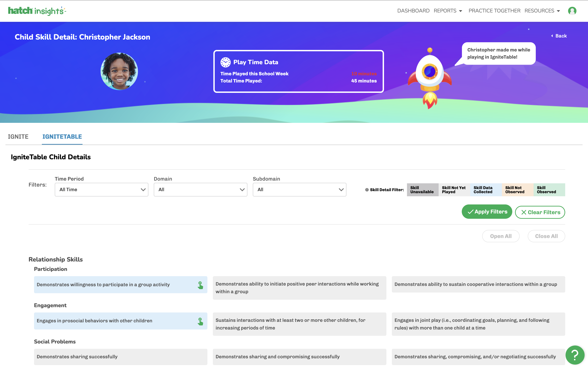Click the Engagement subheading
This screenshot has width=588, height=368.
(50, 305)
